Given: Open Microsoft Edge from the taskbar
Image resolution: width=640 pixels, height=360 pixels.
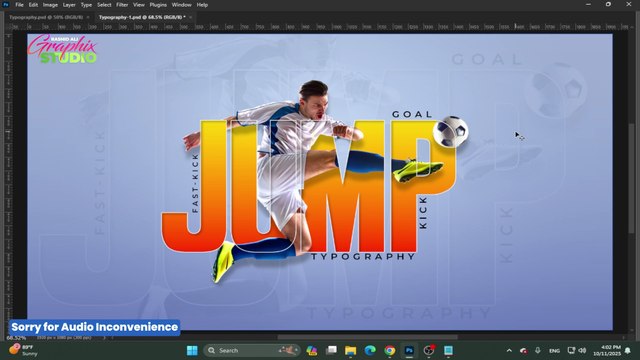Looking at the screenshot, I should [370, 350].
